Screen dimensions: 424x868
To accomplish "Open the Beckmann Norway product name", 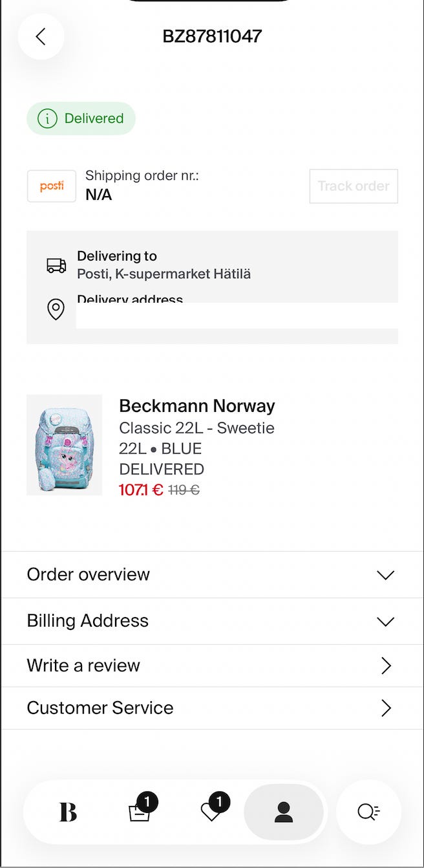I will [x=197, y=406].
